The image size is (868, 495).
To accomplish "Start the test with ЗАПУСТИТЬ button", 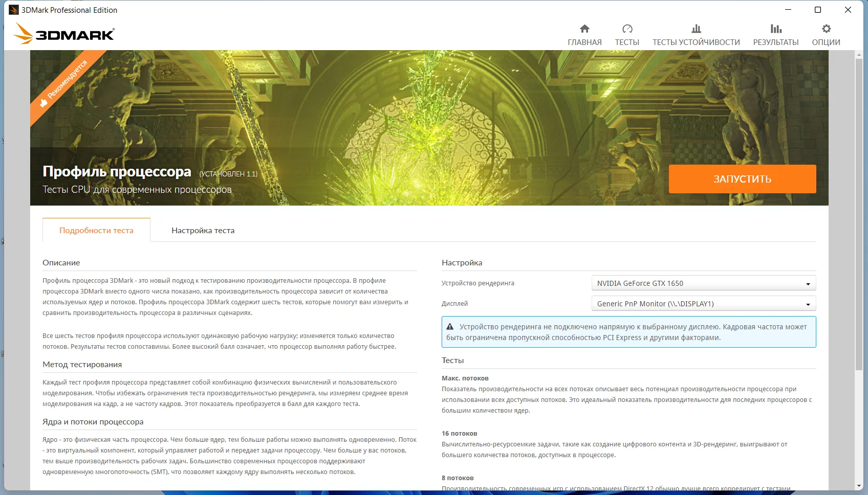I will coord(742,179).
